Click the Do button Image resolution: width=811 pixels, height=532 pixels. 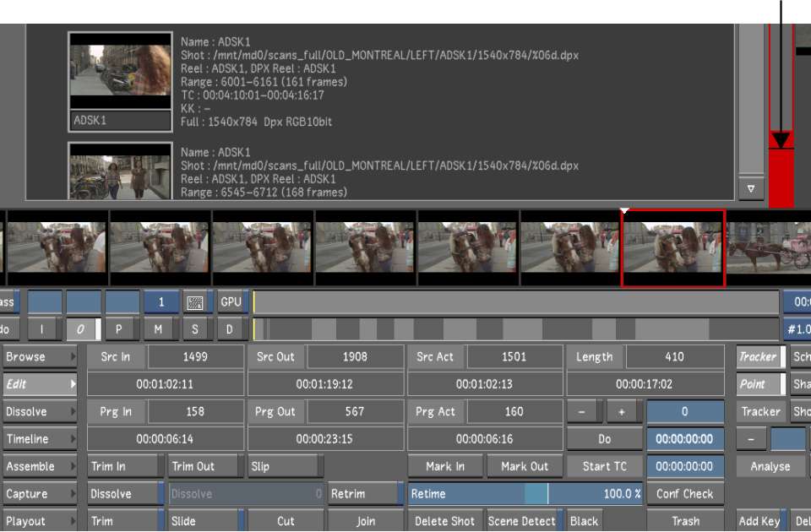pos(605,439)
